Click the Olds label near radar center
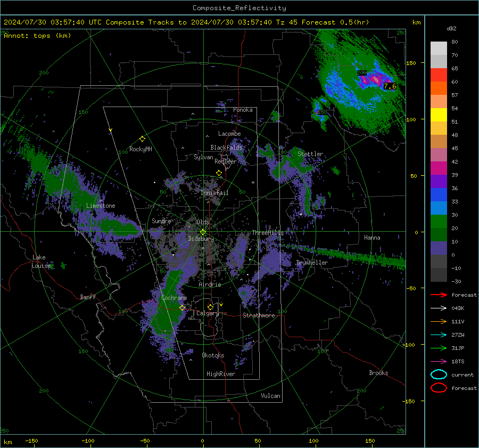 (x=203, y=222)
